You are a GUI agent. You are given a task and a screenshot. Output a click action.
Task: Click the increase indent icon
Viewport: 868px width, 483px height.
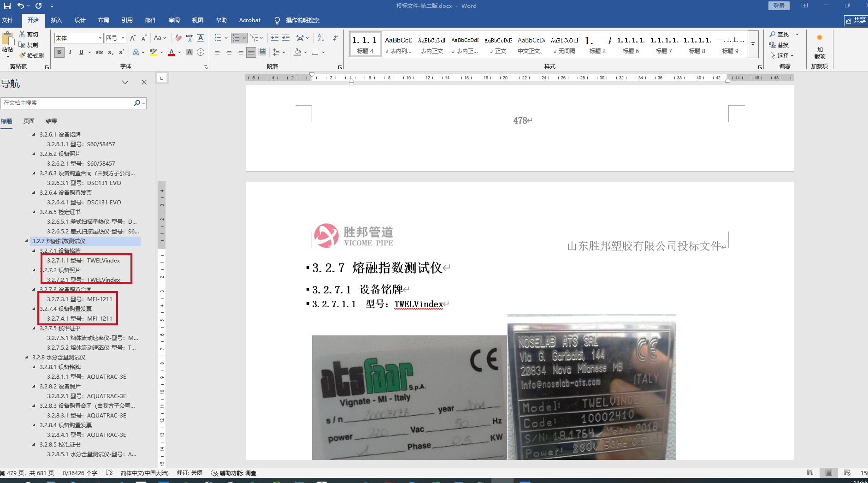pos(286,38)
